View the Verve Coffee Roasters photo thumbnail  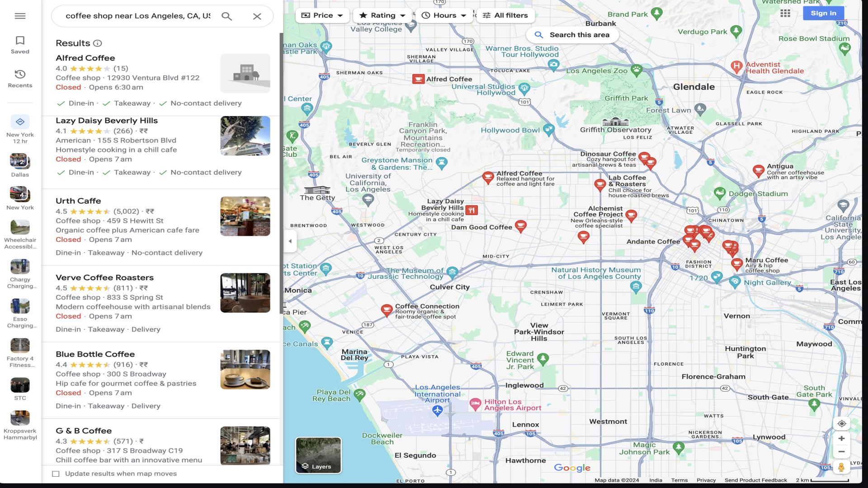[245, 293]
